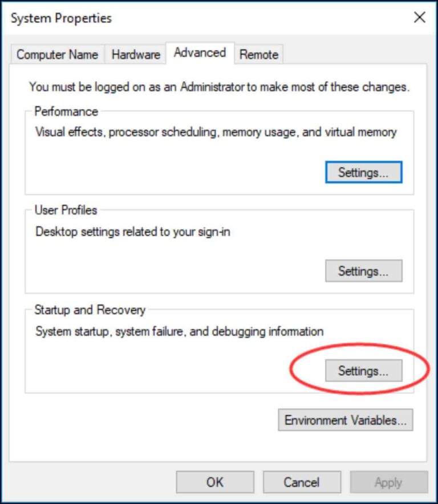Switch to the Computer Name tab

(x=57, y=55)
